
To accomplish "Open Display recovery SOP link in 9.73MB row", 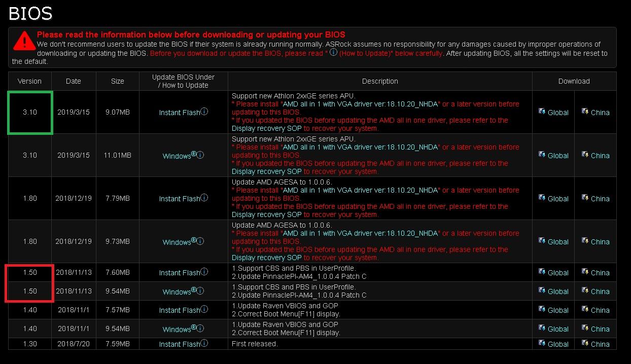I will tap(267, 258).
